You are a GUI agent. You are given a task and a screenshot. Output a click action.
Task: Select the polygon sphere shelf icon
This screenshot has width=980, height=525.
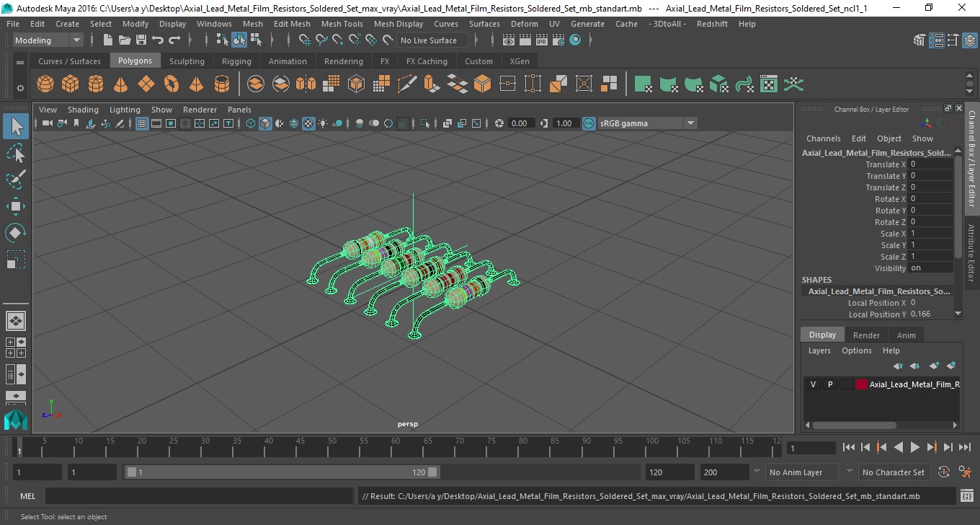click(x=45, y=84)
